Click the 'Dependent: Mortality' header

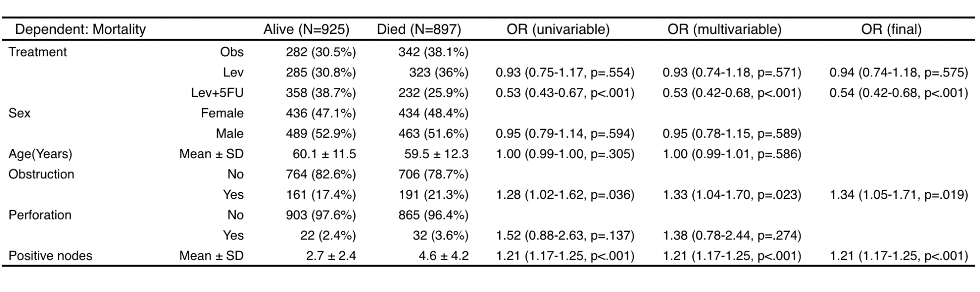(x=80, y=29)
